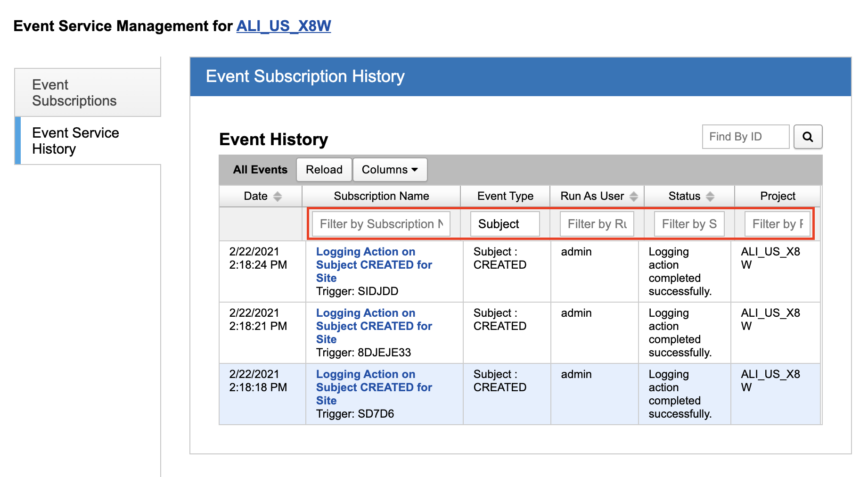Image resolution: width=868 pixels, height=477 pixels.
Task: Focus the Run As User filter field
Action: click(597, 224)
